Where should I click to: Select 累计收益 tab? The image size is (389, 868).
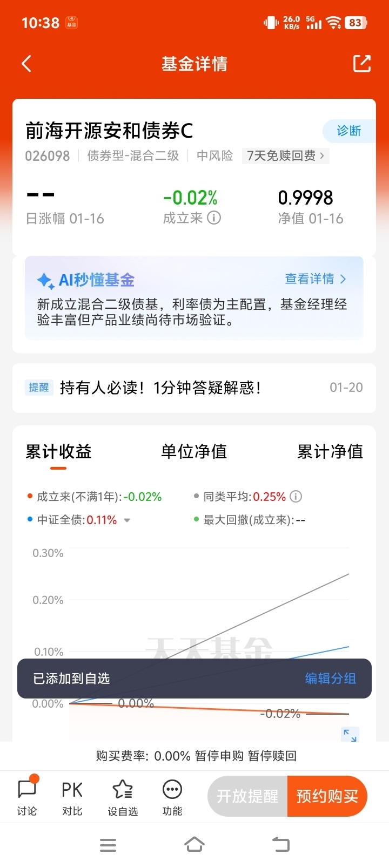[x=58, y=451]
